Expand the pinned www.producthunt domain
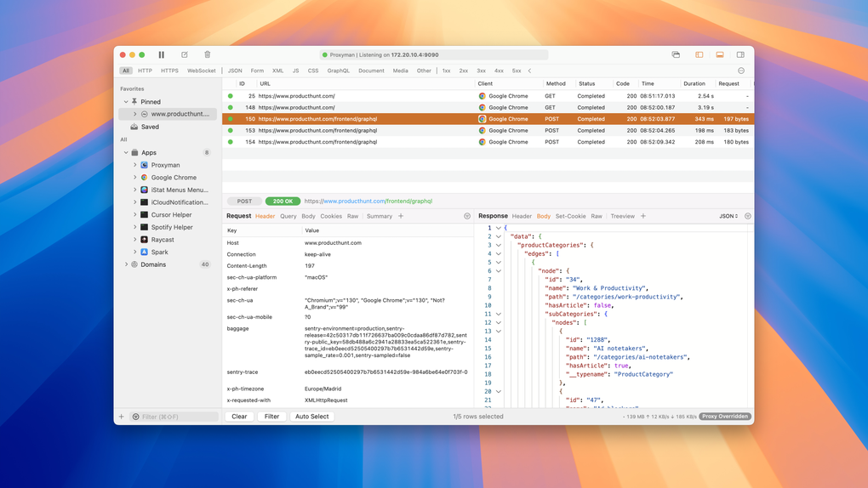Screen dimensions: 868x488 pyautogui.click(x=134, y=114)
